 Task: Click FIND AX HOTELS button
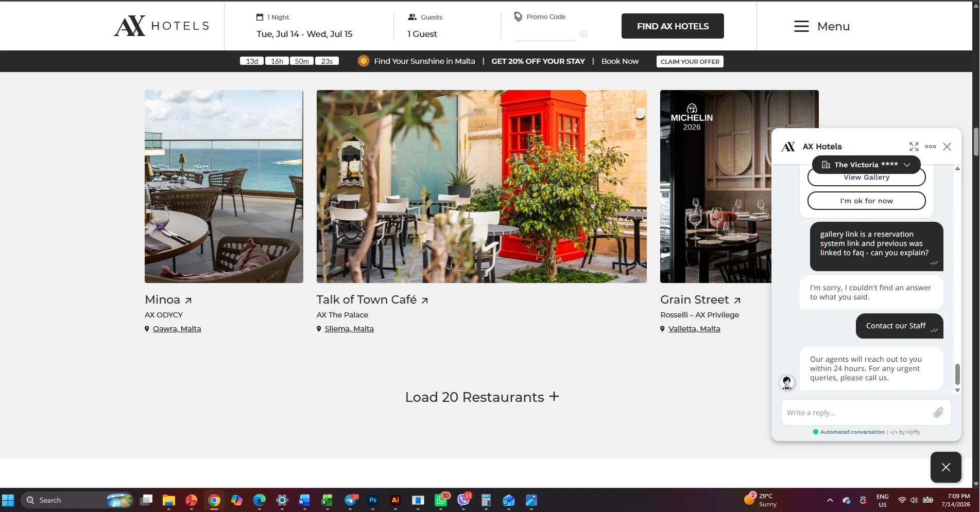[x=673, y=26]
